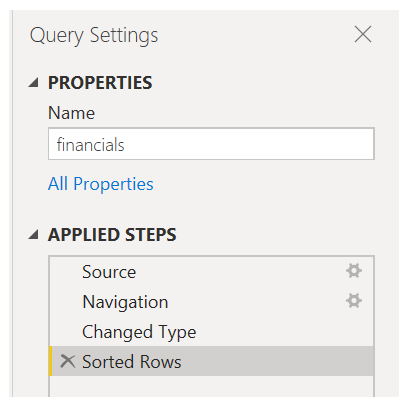This screenshot has height=406, width=400.
Task: Select the Navigation applied step
Action: click(211, 301)
